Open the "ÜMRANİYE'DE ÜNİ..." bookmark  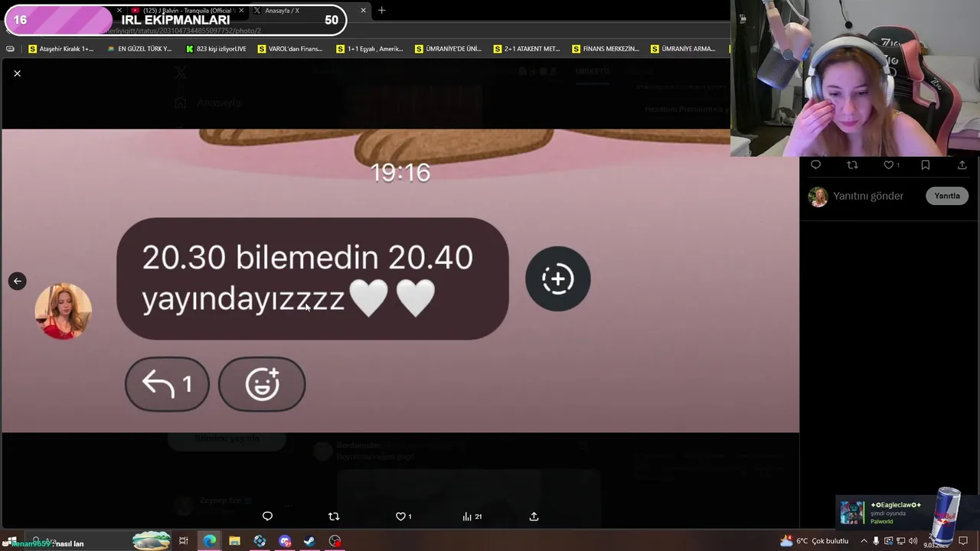point(448,49)
